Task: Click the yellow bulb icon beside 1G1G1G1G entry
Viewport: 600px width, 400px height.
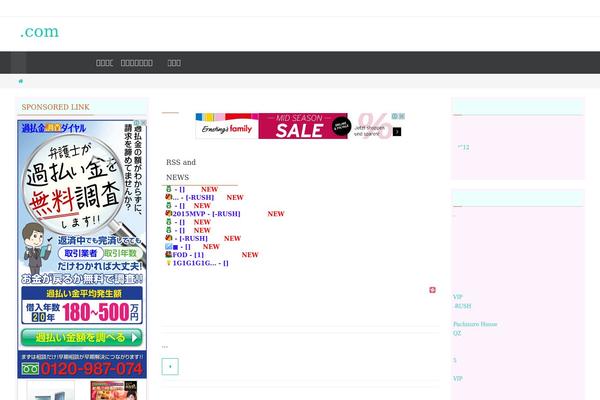Action: tap(168, 263)
